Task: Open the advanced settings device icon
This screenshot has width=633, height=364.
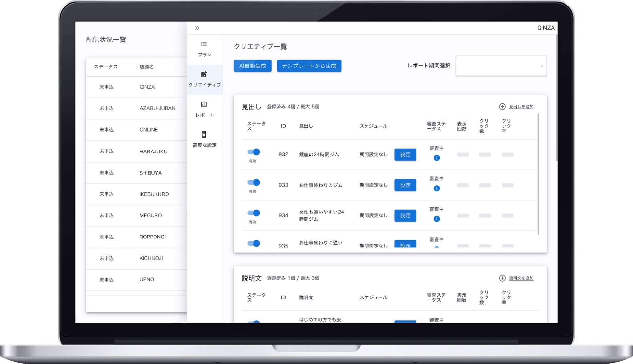Action: tap(204, 134)
